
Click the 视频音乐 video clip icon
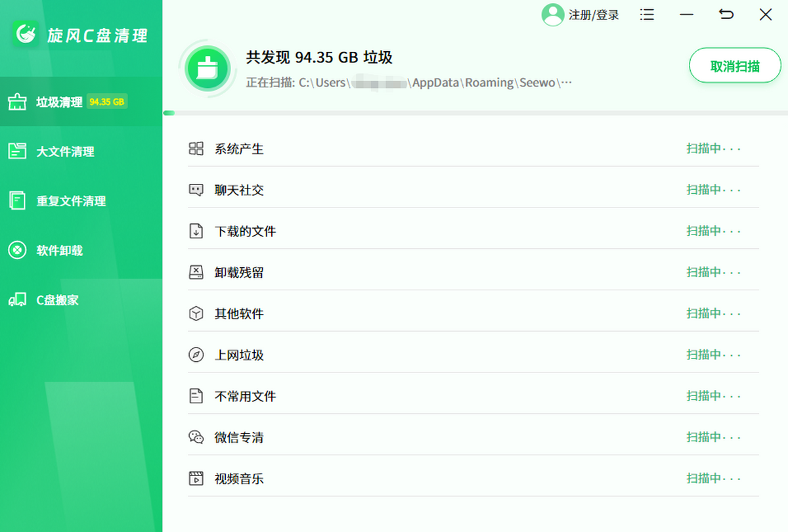coord(196,479)
